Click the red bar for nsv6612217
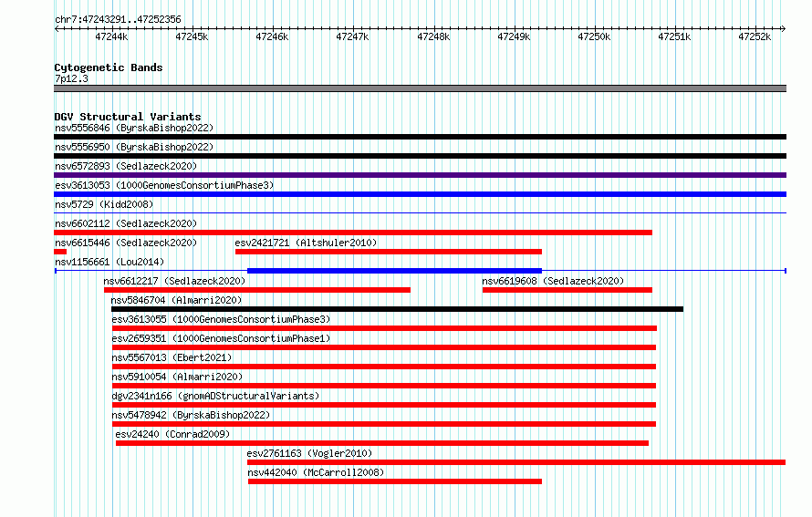Viewport: 812px width, 517px height. 257,290
